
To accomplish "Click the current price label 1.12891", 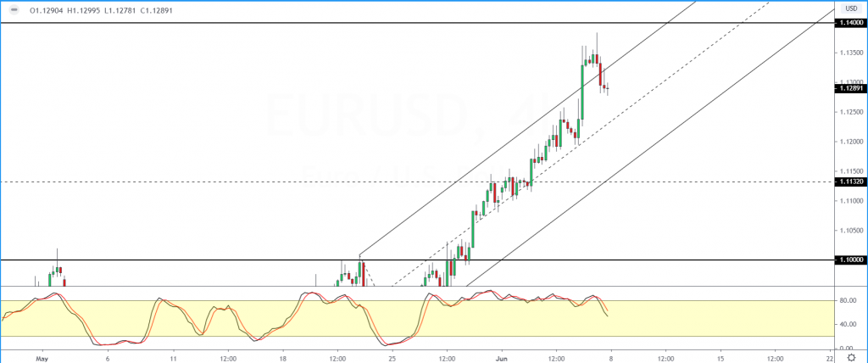I will tap(849, 88).
